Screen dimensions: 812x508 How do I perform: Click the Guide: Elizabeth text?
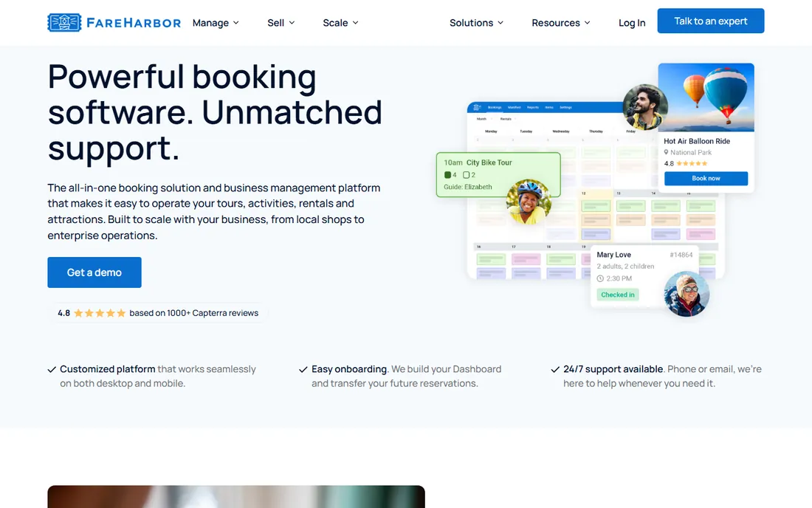467,187
